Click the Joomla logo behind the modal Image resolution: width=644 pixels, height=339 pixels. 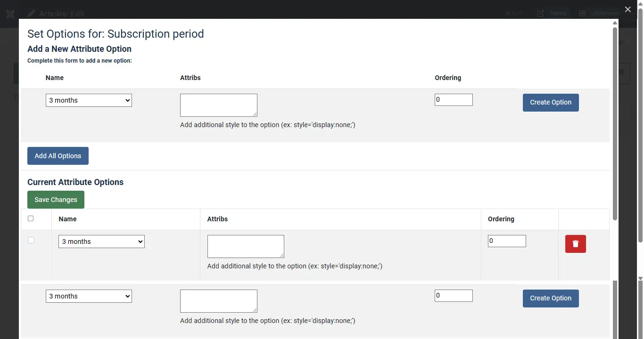tap(10, 14)
